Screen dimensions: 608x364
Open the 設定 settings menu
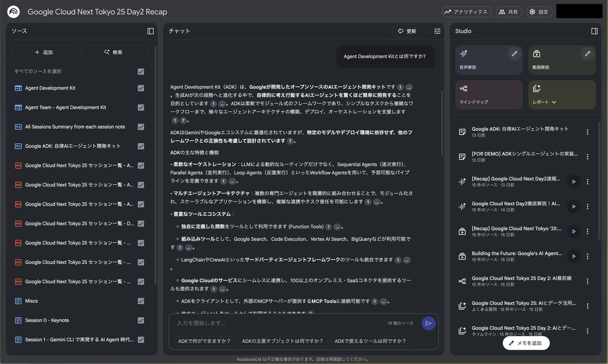pos(539,12)
